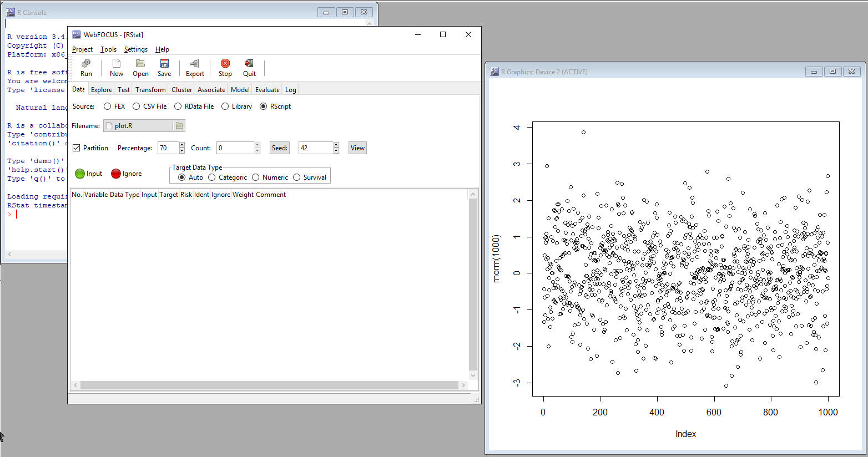Open the Settings menu
The height and width of the screenshot is (457, 868).
pos(135,49)
